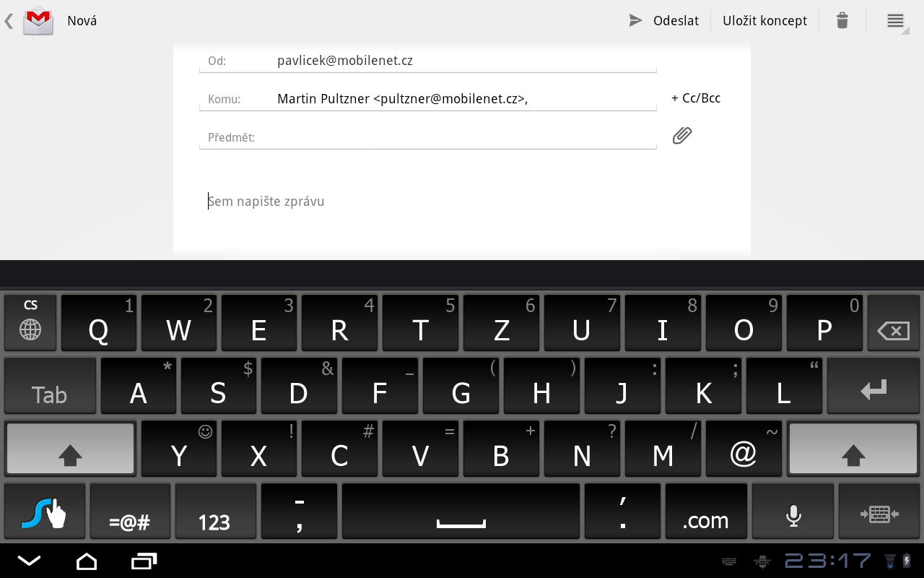Open the overflow menu icon

(x=895, y=21)
